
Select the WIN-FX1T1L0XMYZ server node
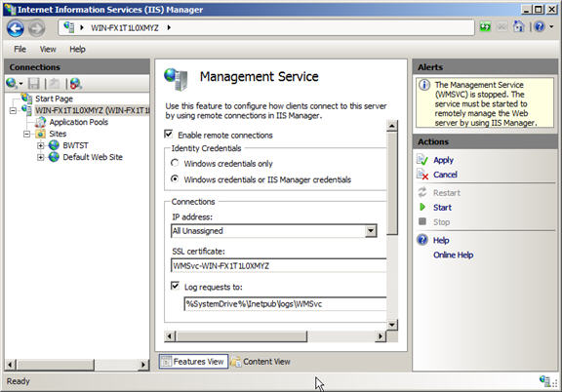pos(93,110)
